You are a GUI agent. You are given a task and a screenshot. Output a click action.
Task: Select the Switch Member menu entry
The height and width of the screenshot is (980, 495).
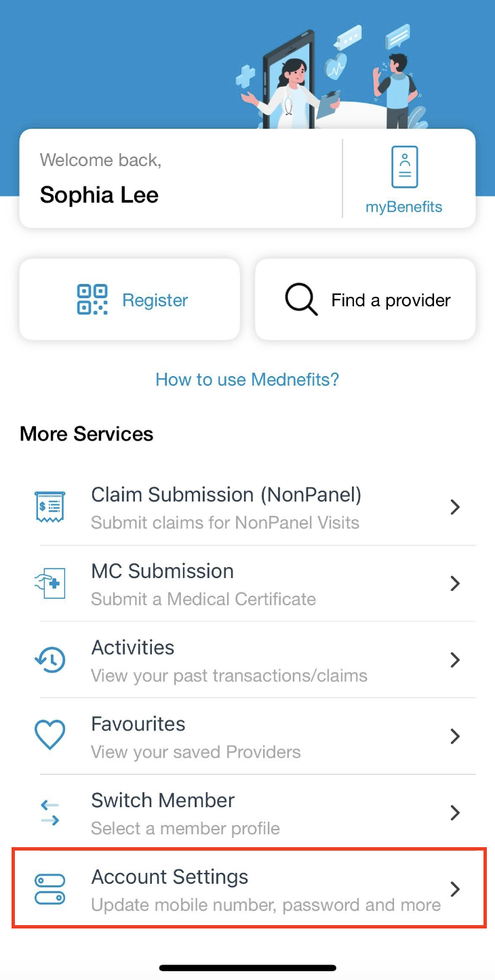(248, 813)
